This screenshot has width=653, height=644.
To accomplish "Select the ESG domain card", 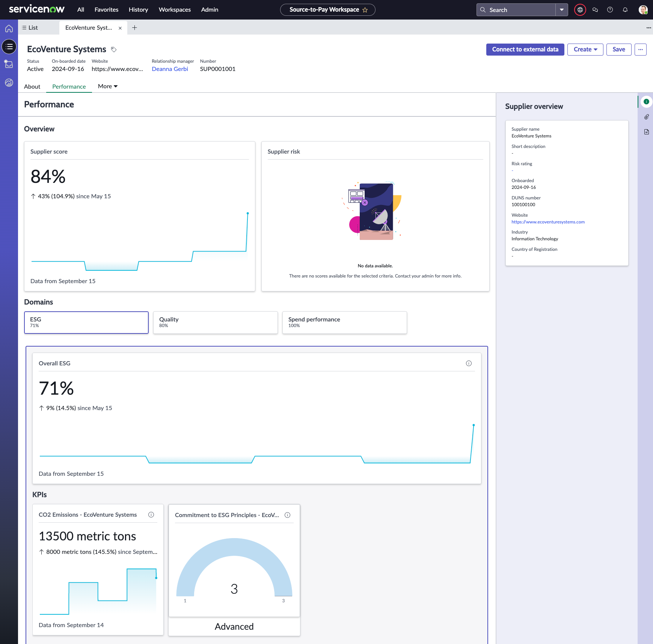I will tap(86, 322).
